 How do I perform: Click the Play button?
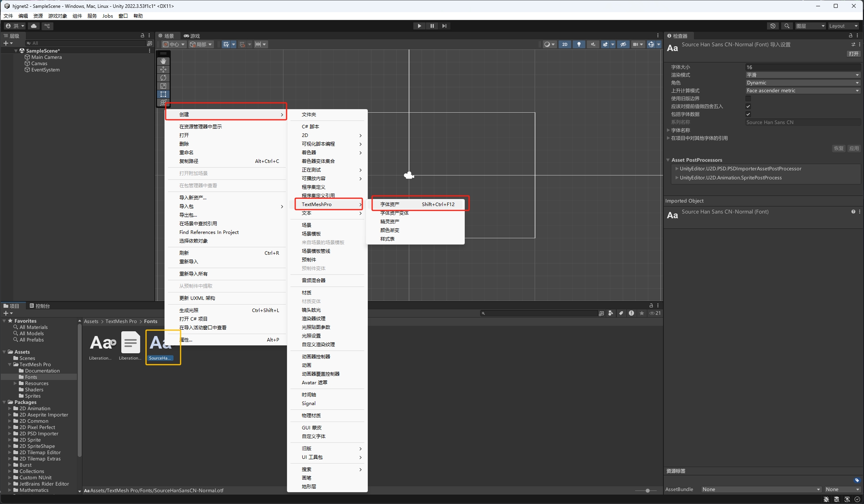click(419, 26)
